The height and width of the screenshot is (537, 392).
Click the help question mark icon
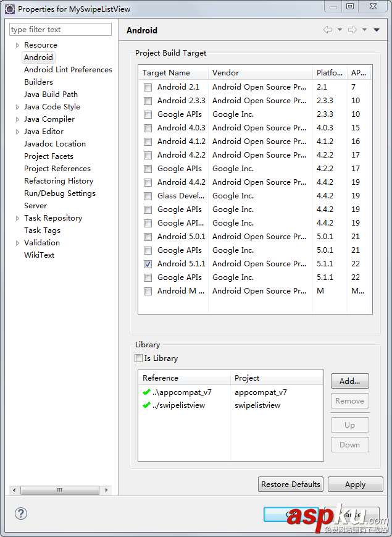(x=21, y=514)
